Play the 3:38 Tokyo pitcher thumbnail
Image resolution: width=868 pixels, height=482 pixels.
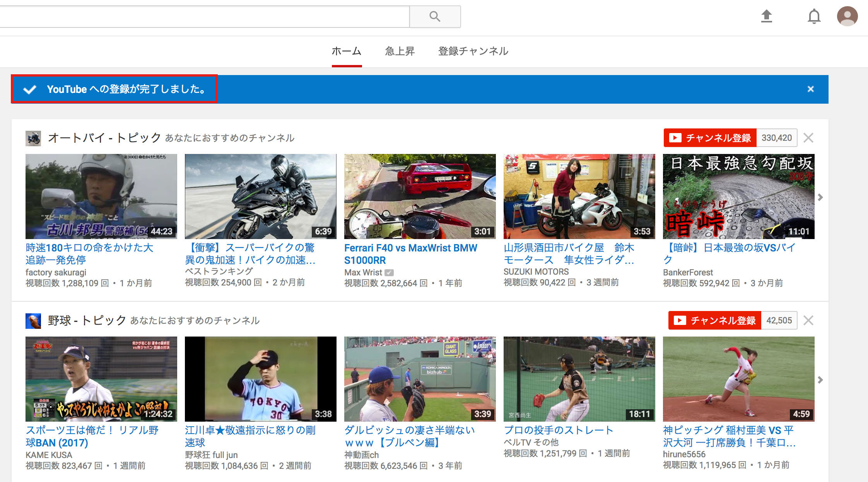click(261, 379)
